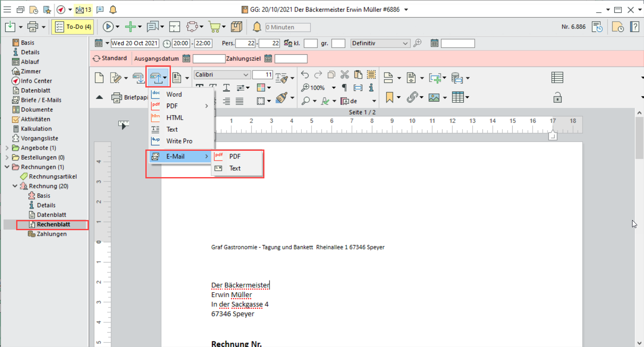The height and width of the screenshot is (347, 644).
Task: Click the color palette swatch icon
Action: [261, 87]
